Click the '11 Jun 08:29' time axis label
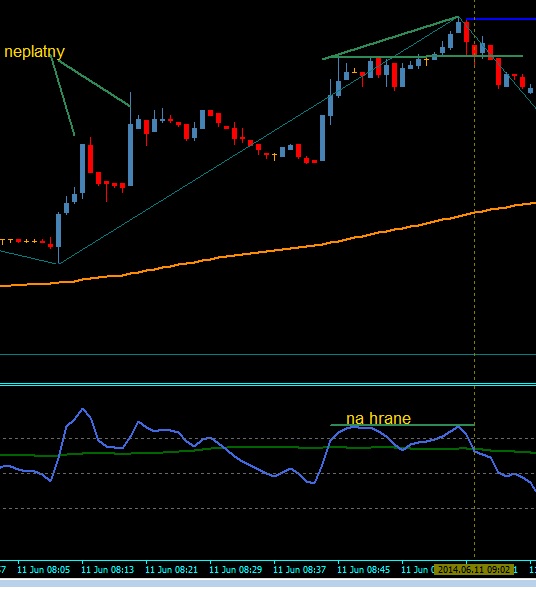The width and height of the screenshot is (536, 589). click(x=236, y=570)
